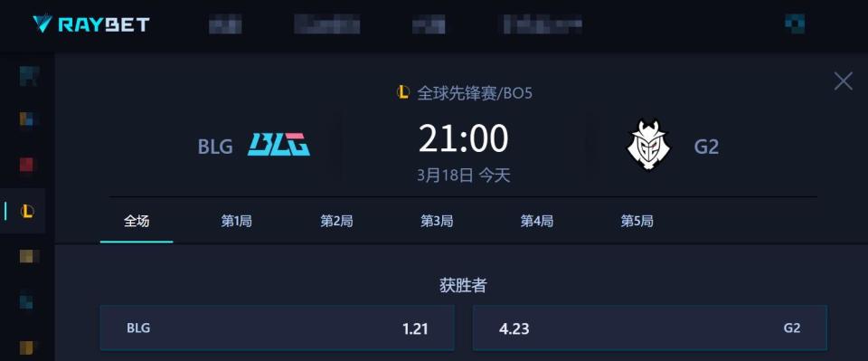Select the 第3局 tab
Viewport: 868px width, 361px height.
point(436,222)
